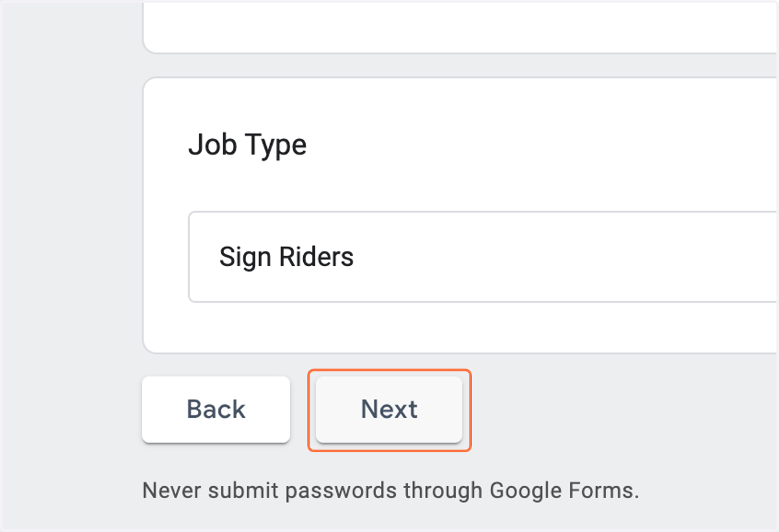Open the Job Type dropdown
This screenshot has height=532, width=779.
(x=483, y=256)
